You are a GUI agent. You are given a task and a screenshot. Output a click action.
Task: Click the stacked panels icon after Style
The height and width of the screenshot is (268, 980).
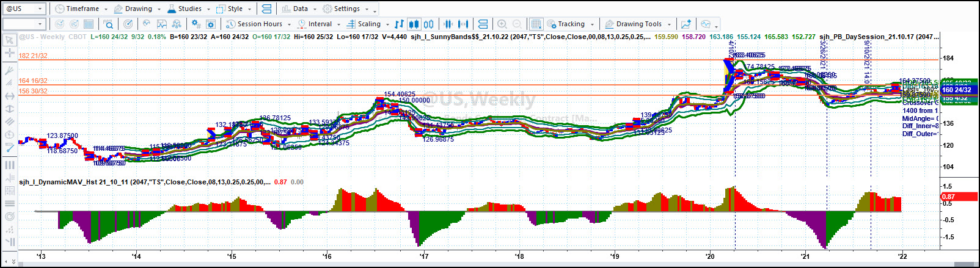[x=266, y=9]
